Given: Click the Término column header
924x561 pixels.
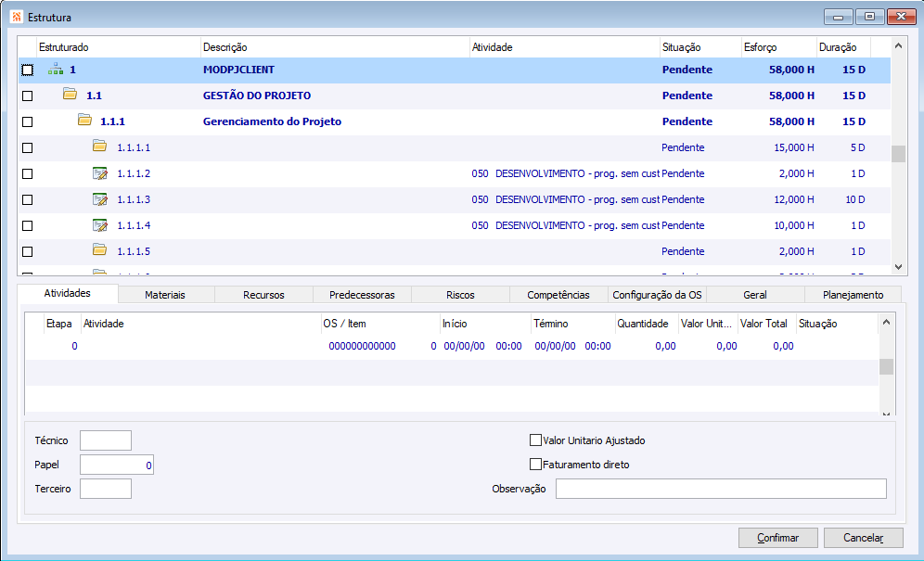Looking at the screenshot, I should pos(572,324).
